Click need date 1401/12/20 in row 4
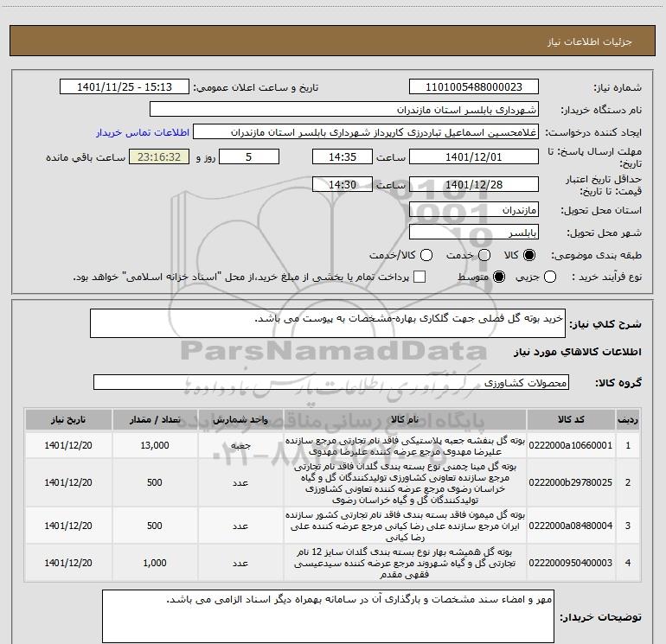Image resolution: width=666 pixels, height=644 pixels. [68, 563]
